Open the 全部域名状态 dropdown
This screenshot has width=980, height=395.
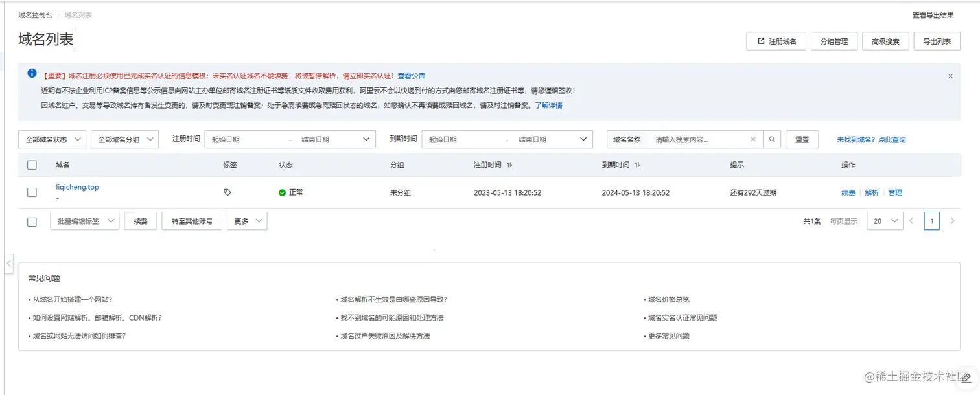click(x=52, y=139)
